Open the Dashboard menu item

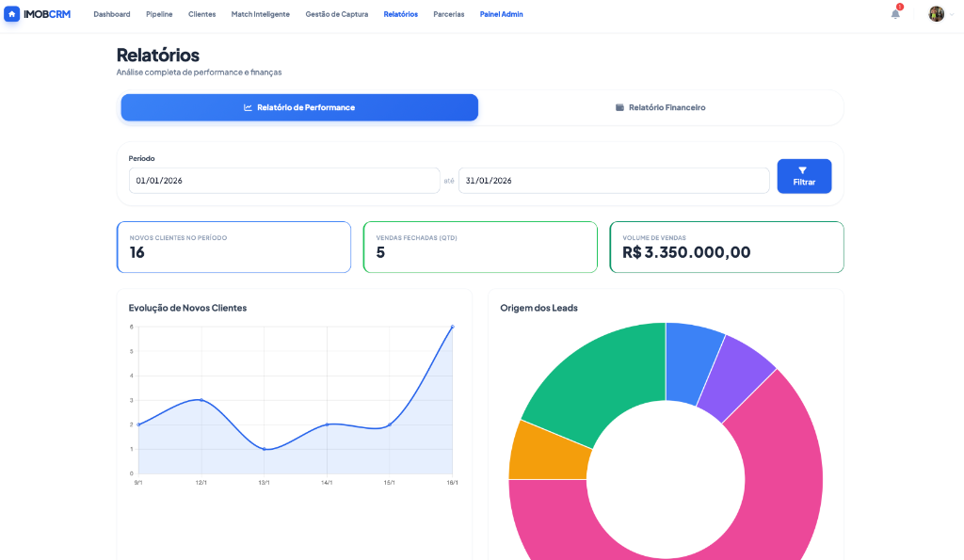click(112, 14)
